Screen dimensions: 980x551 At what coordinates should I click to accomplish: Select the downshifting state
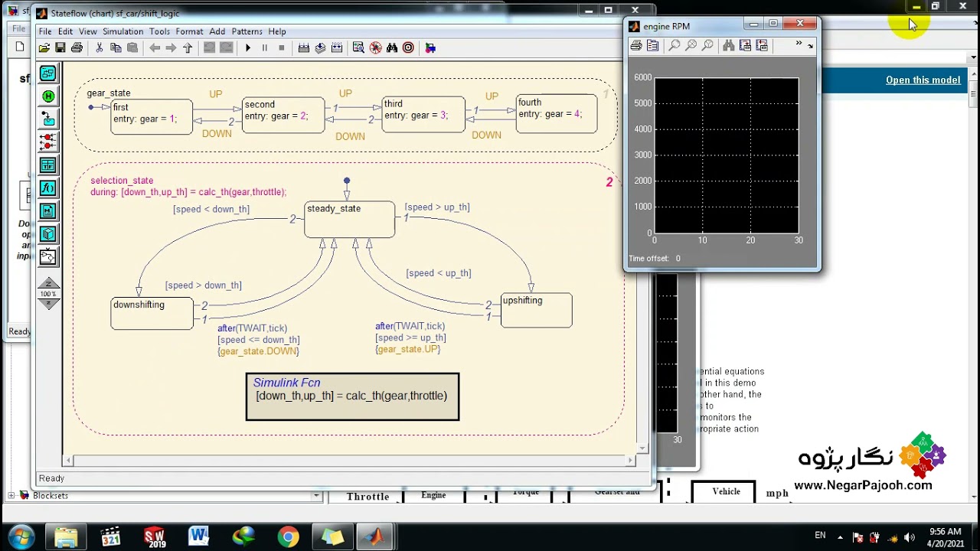click(x=152, y=314)
